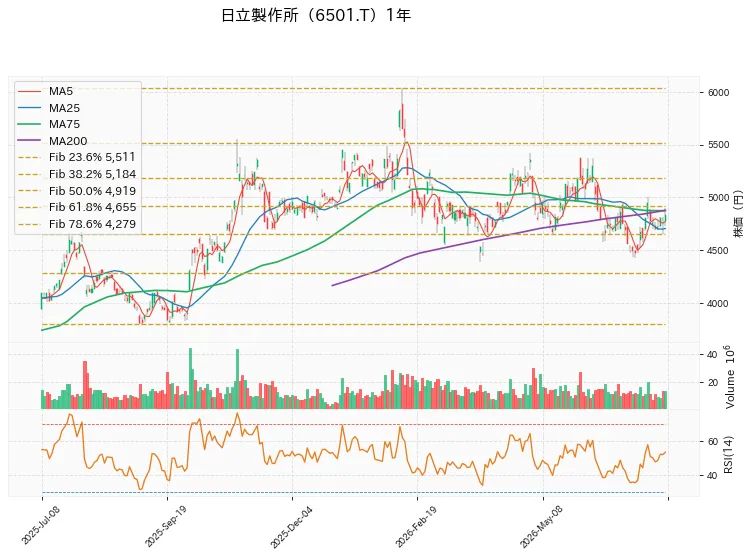Click the MA200 purple line legend swatch
This screenshot has height=558, width=752.
coord(29,141)
